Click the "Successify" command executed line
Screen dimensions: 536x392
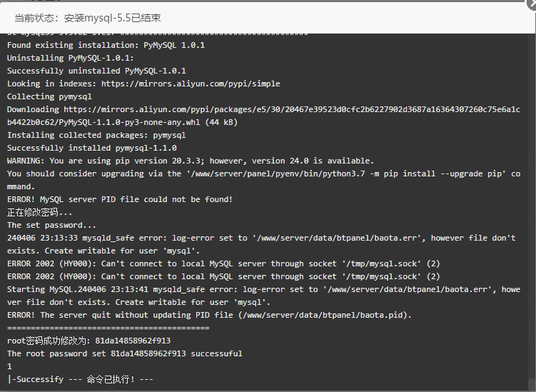tap(81, 379)
